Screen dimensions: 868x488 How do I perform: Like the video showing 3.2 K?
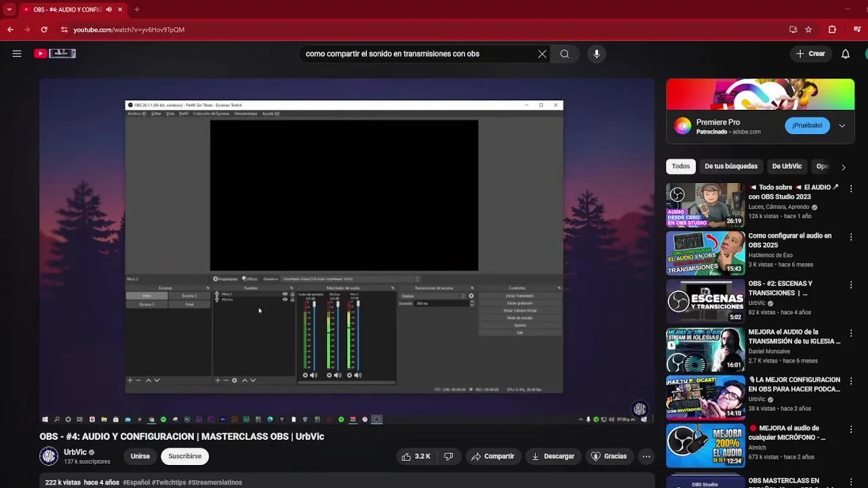coord(416,456)
